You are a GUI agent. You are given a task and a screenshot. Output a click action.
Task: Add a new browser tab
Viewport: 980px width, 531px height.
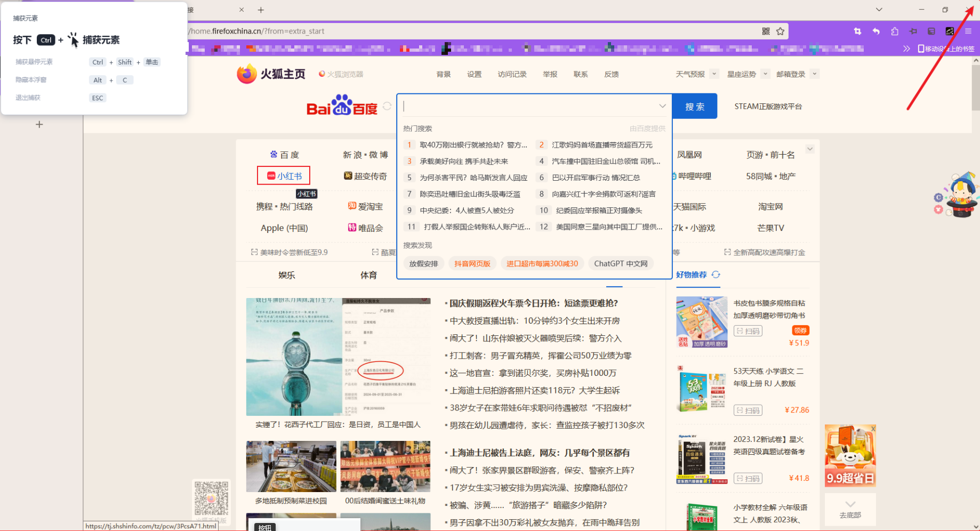click(261, 10)
